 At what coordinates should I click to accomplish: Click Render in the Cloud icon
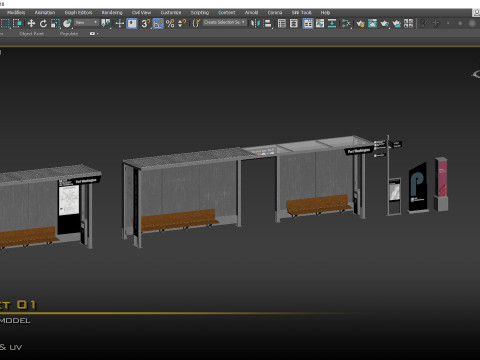[x=396, y=23]
